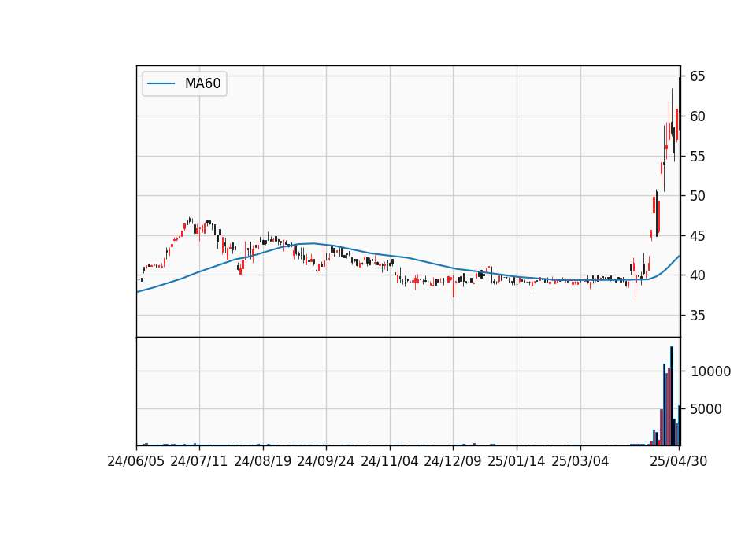
Task: Click the price axis value 65
Action: [697, 76]
